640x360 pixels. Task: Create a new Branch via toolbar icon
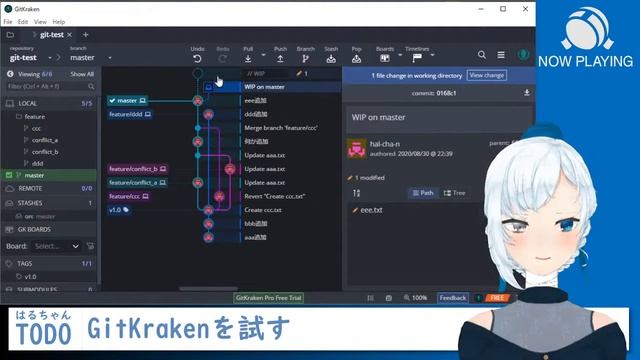point(305,59)
